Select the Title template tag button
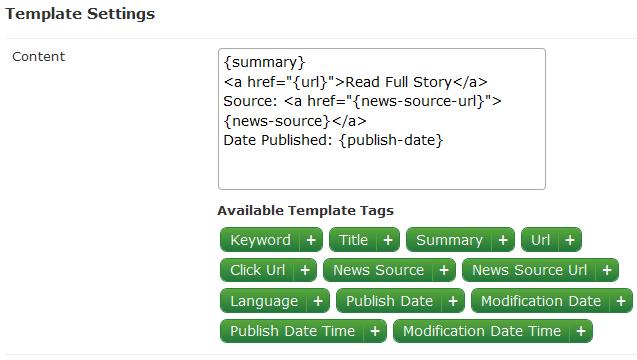Image resolution: width=637 pixels, height=360 pixels. (x=353, y=240)
